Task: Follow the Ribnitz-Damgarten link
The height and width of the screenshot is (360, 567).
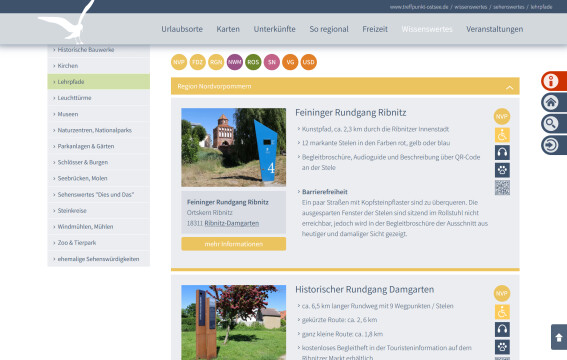Action: (x=232, y=223)
